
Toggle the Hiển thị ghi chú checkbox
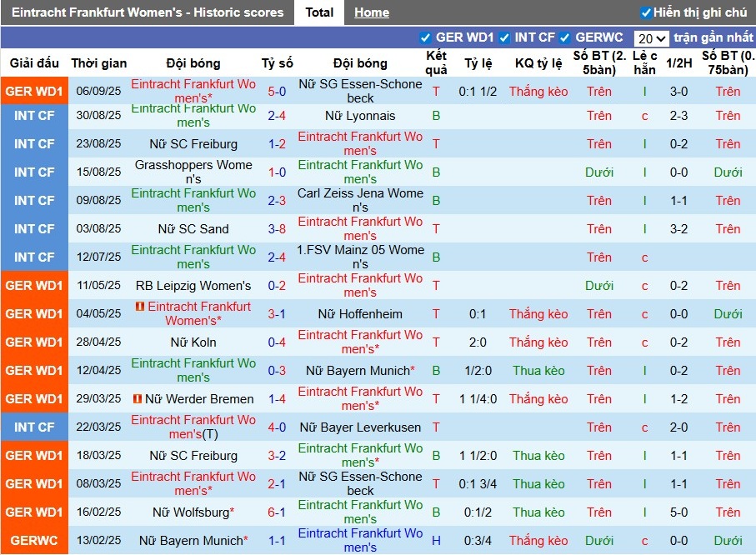(x=645, y=12)
